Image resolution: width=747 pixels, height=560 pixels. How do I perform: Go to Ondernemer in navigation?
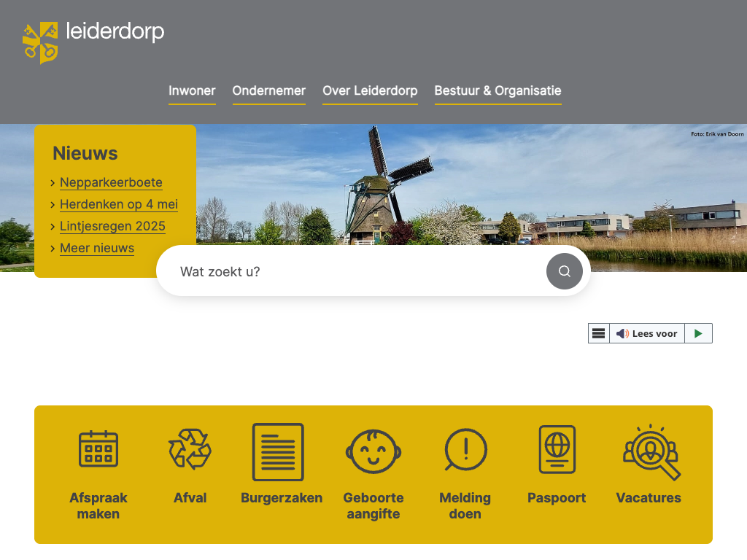[268, 91]
